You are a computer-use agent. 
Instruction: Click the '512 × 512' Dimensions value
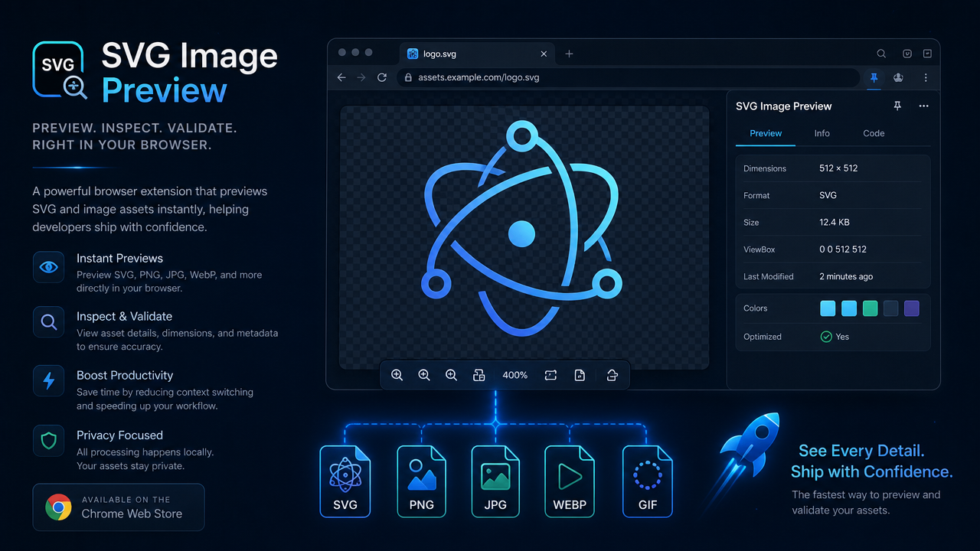coord(838,168)
